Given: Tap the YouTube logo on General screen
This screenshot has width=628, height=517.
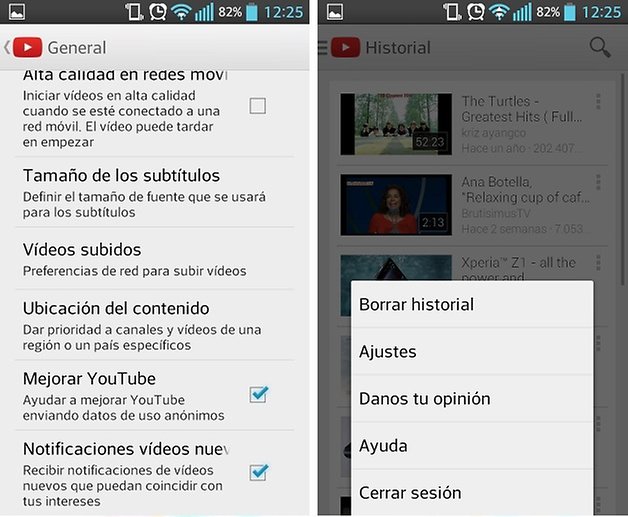Looking at the screenshot, I should tap(27, 48).
